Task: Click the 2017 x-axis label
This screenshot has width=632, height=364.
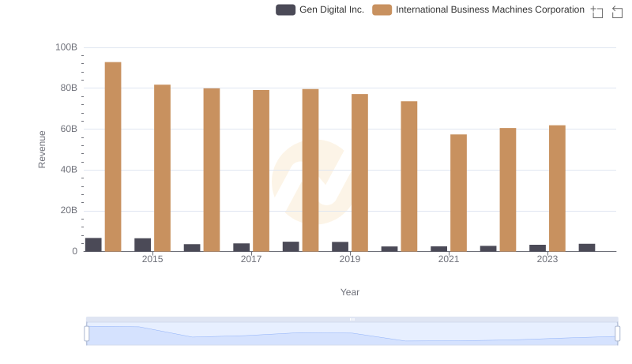Action: [251, 259]
